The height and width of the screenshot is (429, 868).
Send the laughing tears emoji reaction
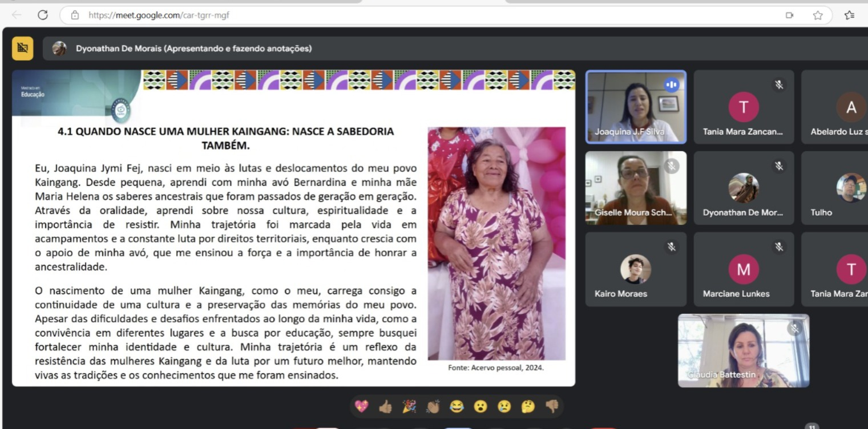pos(457,406)
